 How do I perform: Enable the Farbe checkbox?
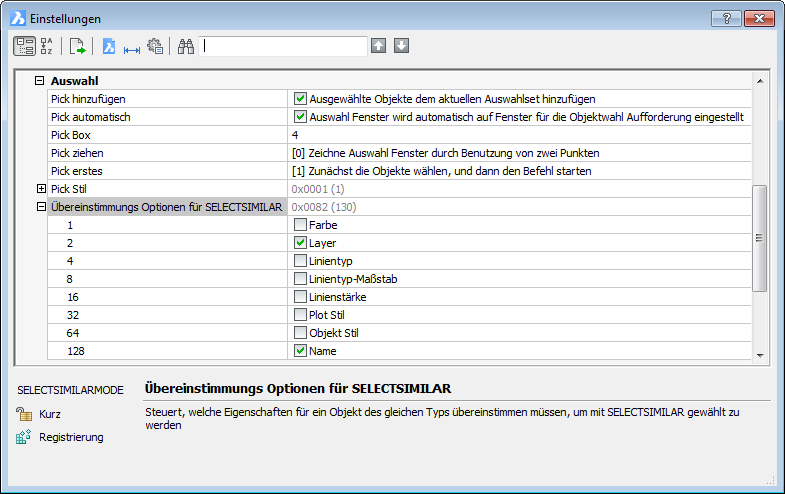(300, 225)
